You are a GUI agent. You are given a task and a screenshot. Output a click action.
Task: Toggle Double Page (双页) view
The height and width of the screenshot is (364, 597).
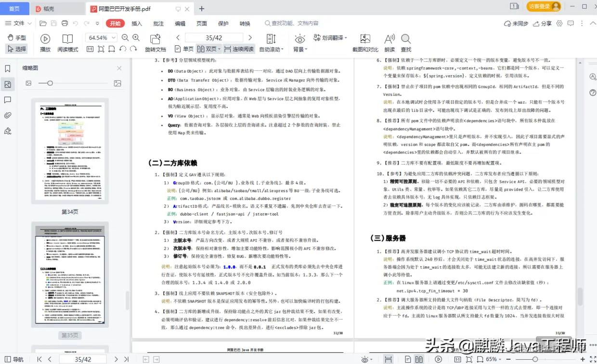pos(208,49)
